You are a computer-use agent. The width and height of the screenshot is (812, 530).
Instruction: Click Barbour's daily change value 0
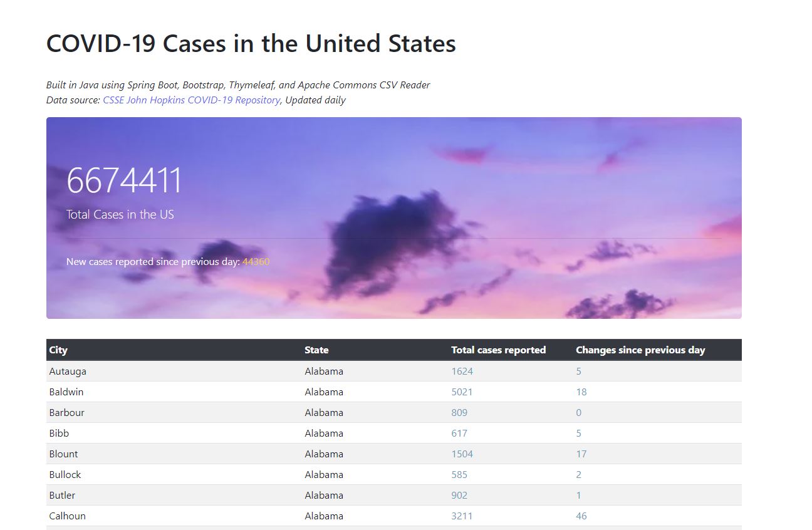tap(579, 412)
